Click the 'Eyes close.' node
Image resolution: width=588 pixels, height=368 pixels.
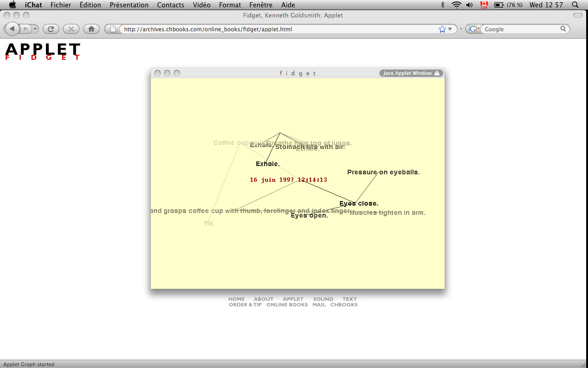point(359,203)
